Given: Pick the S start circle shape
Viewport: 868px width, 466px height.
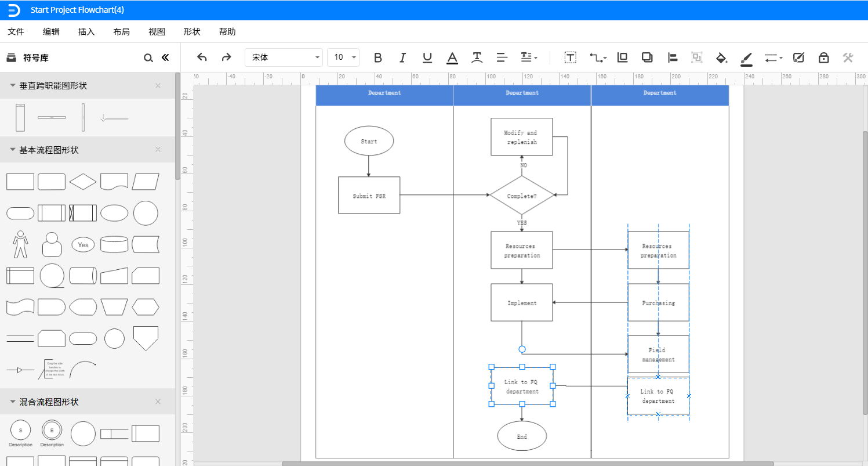Looking at the screenshot, I should [21, 431].
